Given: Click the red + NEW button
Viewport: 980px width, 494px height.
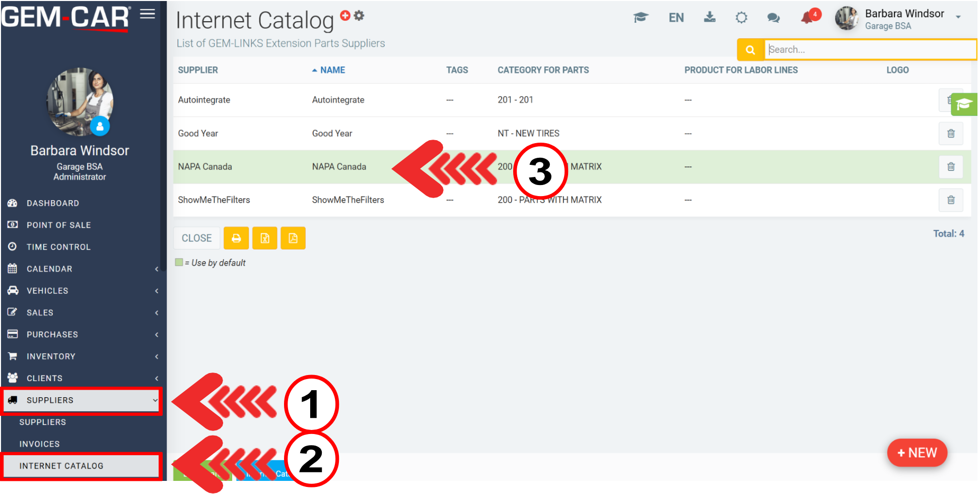Looking at the screenshot, I should tap(917, 453).
